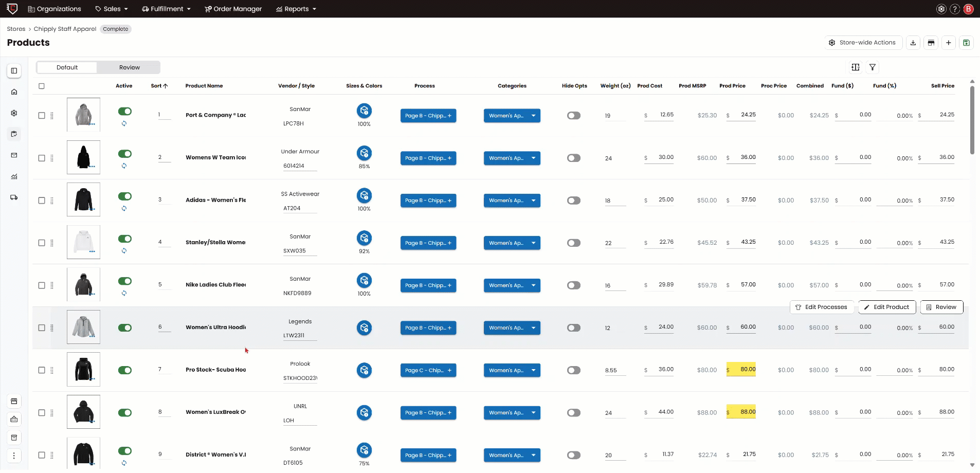Open Chipply Staff Apparel breadcrumb

(x=65, y=29)
